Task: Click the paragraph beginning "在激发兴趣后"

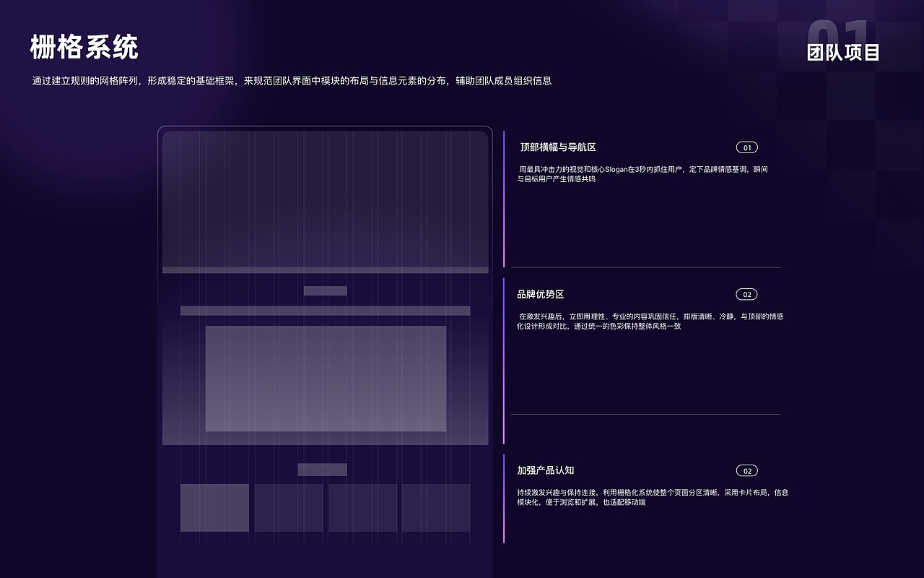Action: (x=650, y=321)
